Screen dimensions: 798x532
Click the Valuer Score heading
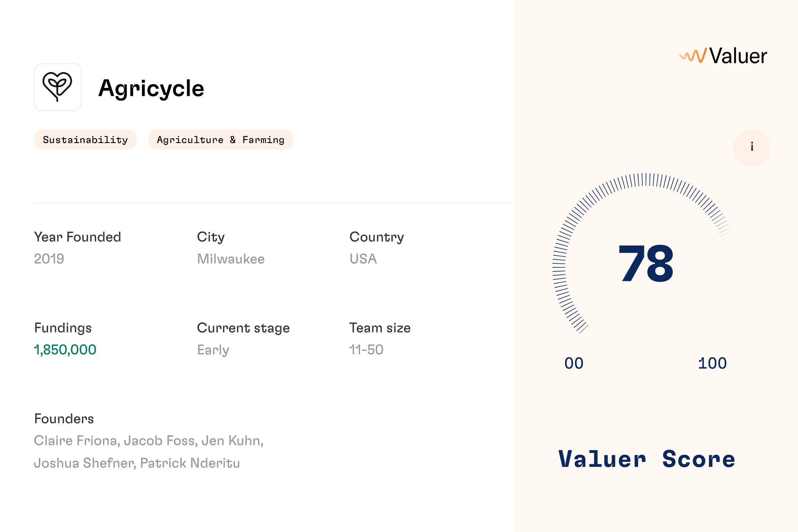tap(647, 459)
